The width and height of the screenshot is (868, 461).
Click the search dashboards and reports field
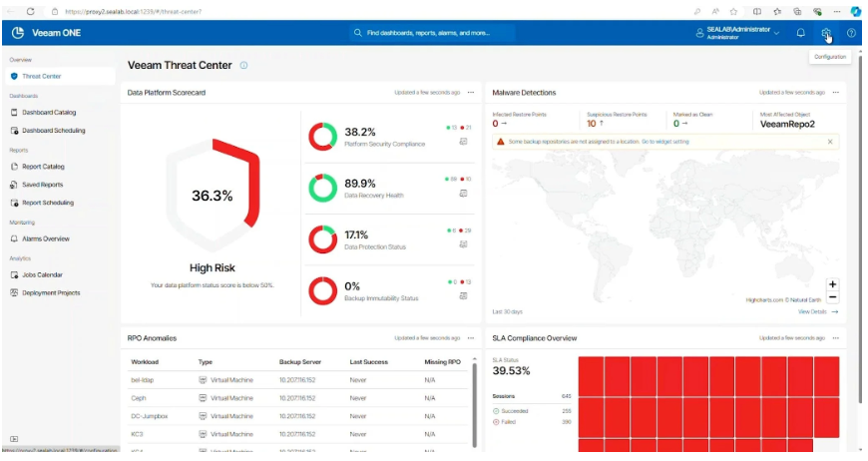[431, 33]
